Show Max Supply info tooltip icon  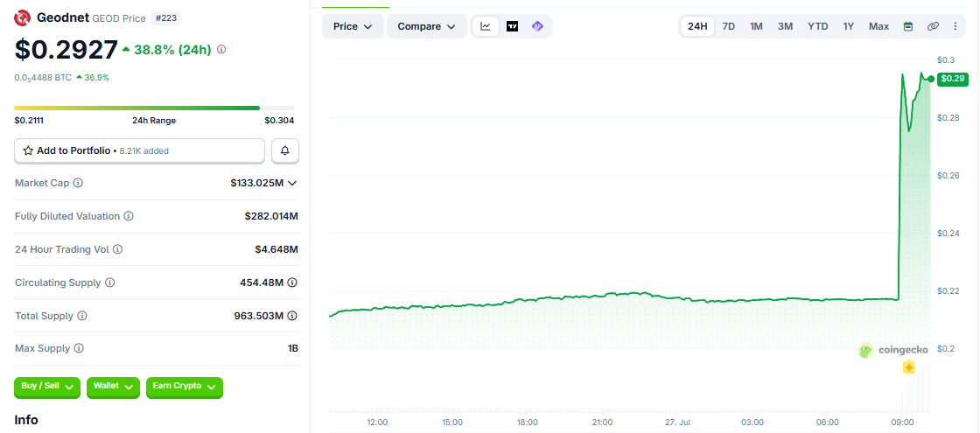[x=78, y=348]
